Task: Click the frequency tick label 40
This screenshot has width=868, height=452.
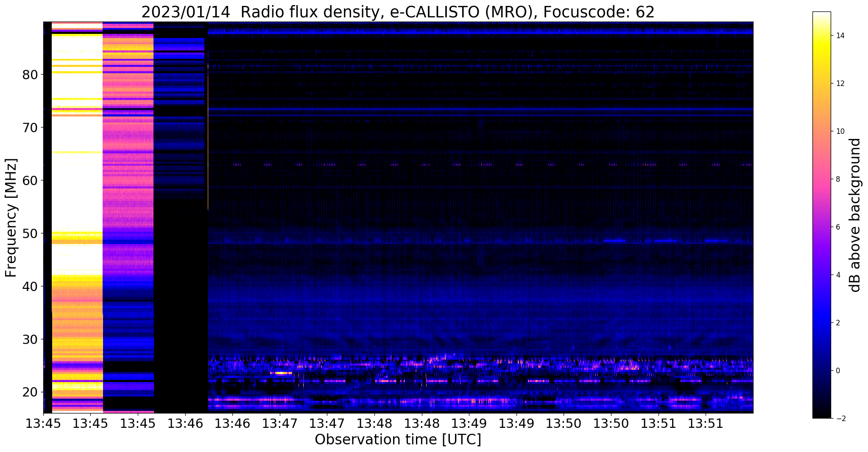Action: click(x=30, y=287)
